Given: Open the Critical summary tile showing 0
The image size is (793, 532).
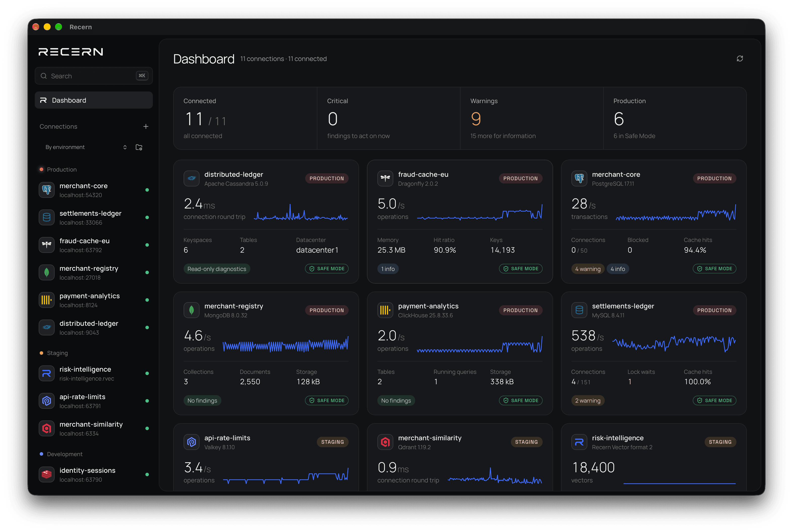Looking at the screenshot, I should click(389, 118).
